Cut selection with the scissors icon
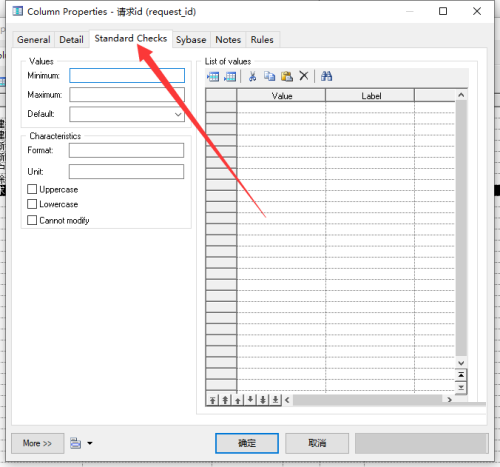Image resolution: width=500 pixels, height=467 pixels. (252, 76)
